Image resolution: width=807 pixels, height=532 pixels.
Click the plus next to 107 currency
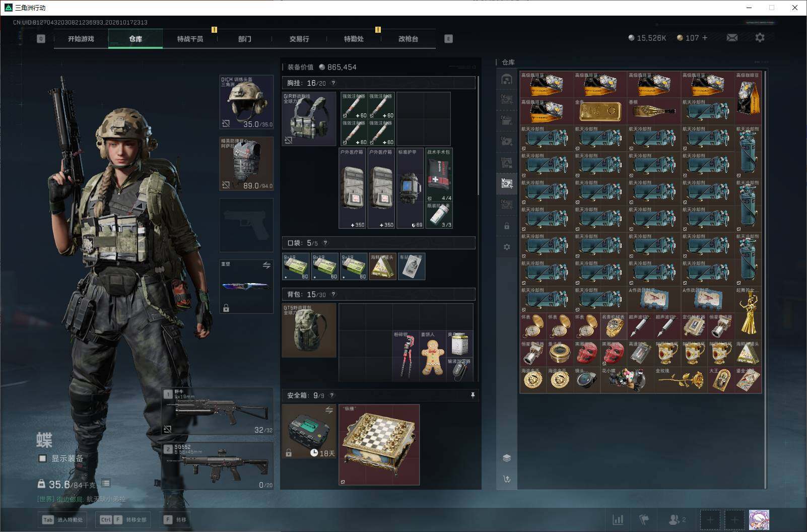tap(704, 38)
